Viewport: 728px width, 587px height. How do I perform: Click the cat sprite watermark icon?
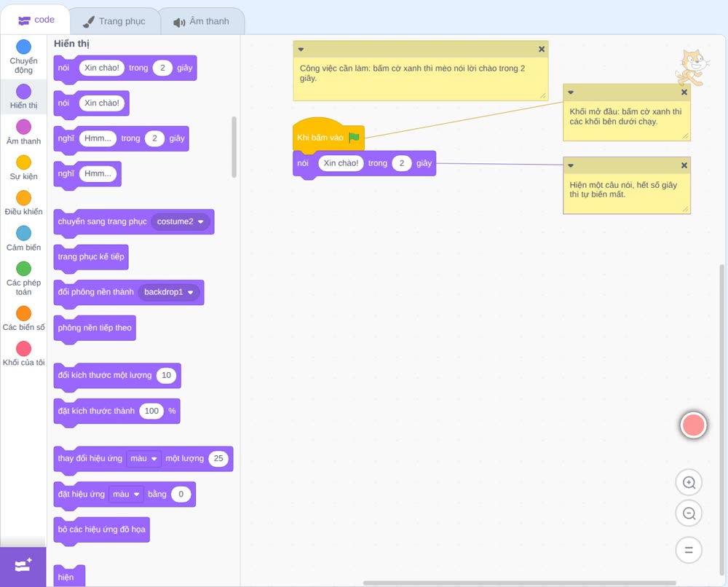692,68
